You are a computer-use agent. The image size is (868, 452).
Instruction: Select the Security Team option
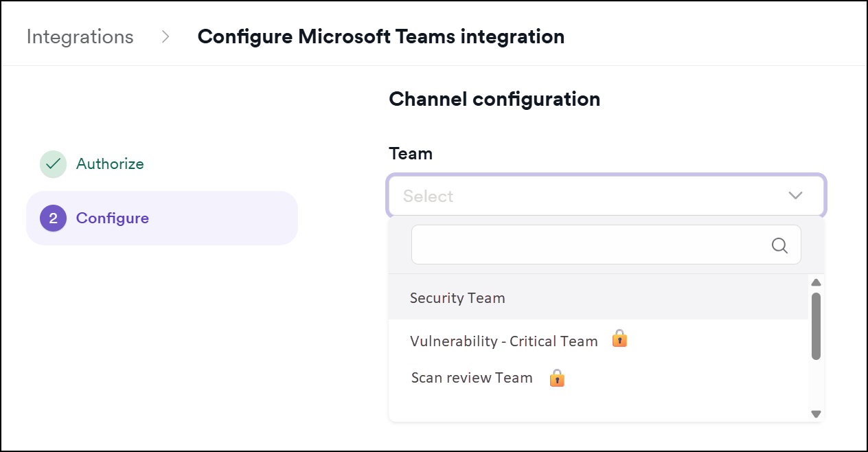(x=457, y=297)
